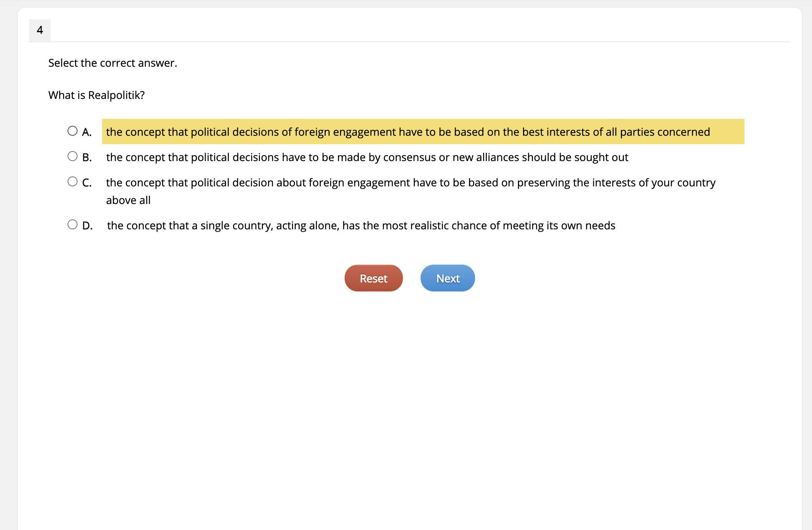Viewport: 812px width, 530px height.
Task: Click the letter A option label
Action: (x=87, y=132)
